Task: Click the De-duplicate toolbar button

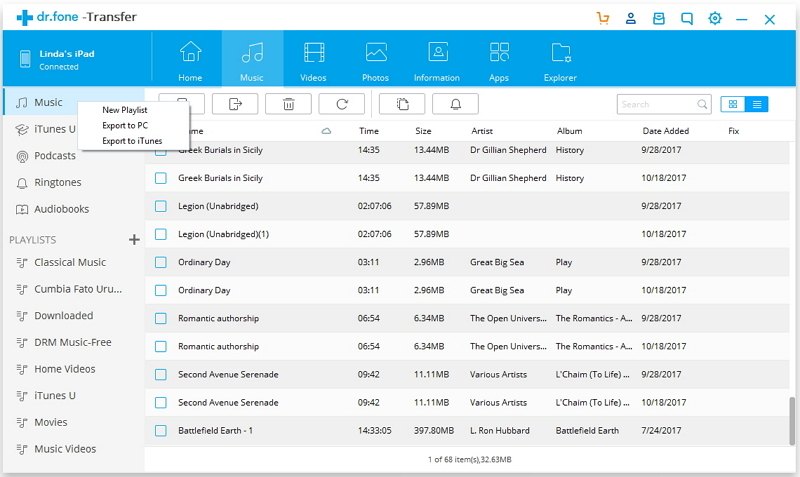Action: pyautogui.click(x=402, y=104)
